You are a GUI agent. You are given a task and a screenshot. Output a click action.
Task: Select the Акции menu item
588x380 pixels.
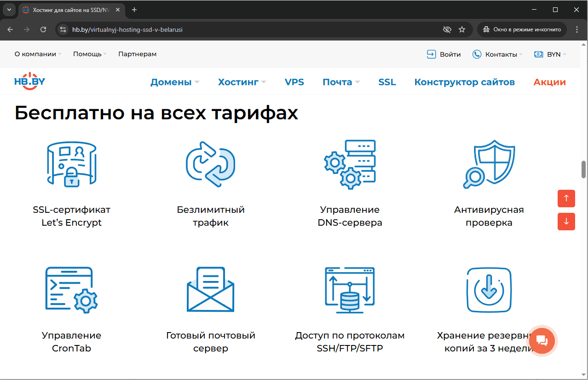pos(549,82)
